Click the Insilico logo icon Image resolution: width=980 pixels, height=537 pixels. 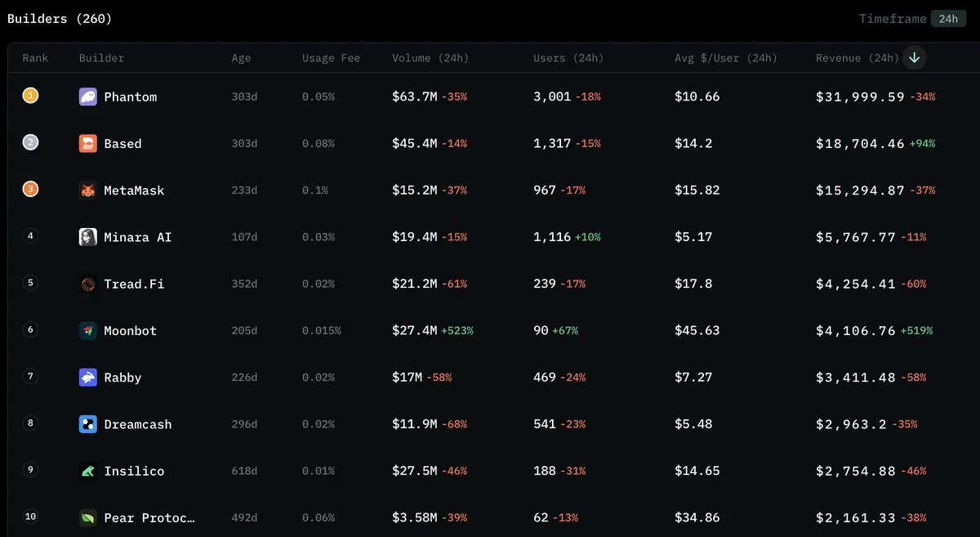click(87, 471)
